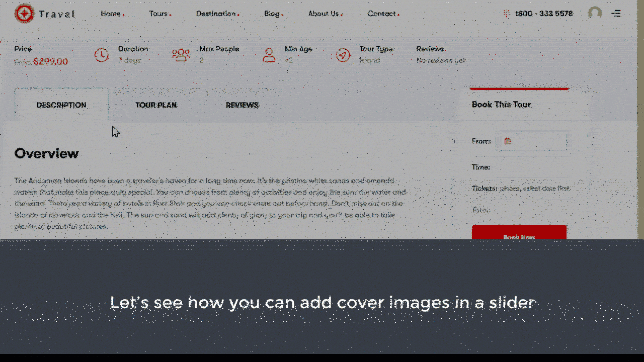The height and width of the screenshot is (362, 644).
Task: Switch to the TOUR PLAN tab
Action: [156, 105]
